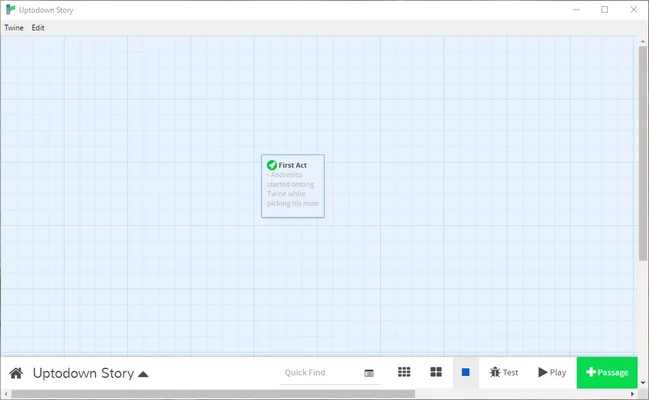This screenshot has height=400, width=649.
Task: Open the Uptodown Story name menu
Action: tap(91, 373)
